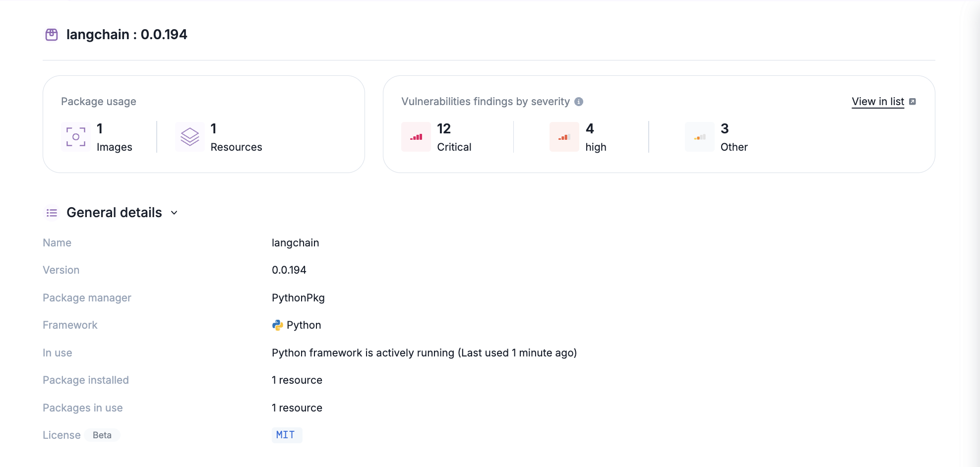Click the Python framework logo icon

[277, 325]
